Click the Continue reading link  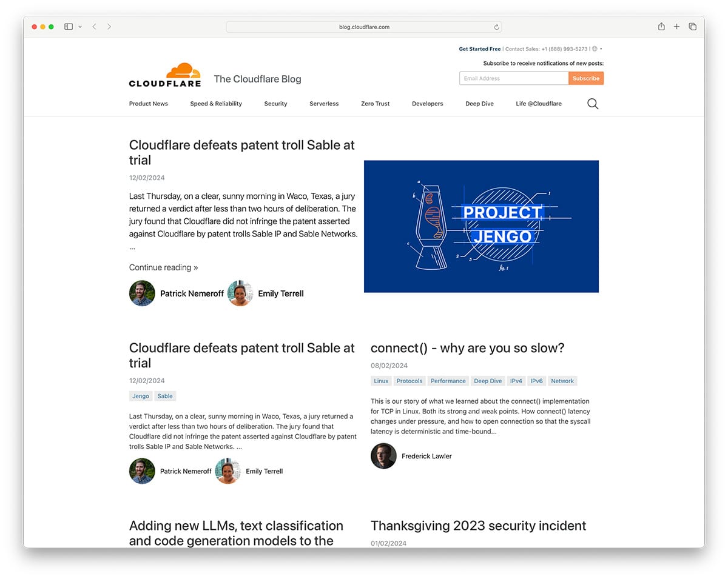tap(163, 267)
